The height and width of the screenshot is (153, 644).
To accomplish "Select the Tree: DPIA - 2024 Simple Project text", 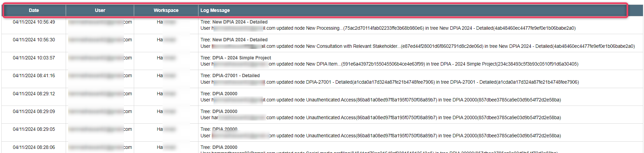I will [x=236, y=58].
